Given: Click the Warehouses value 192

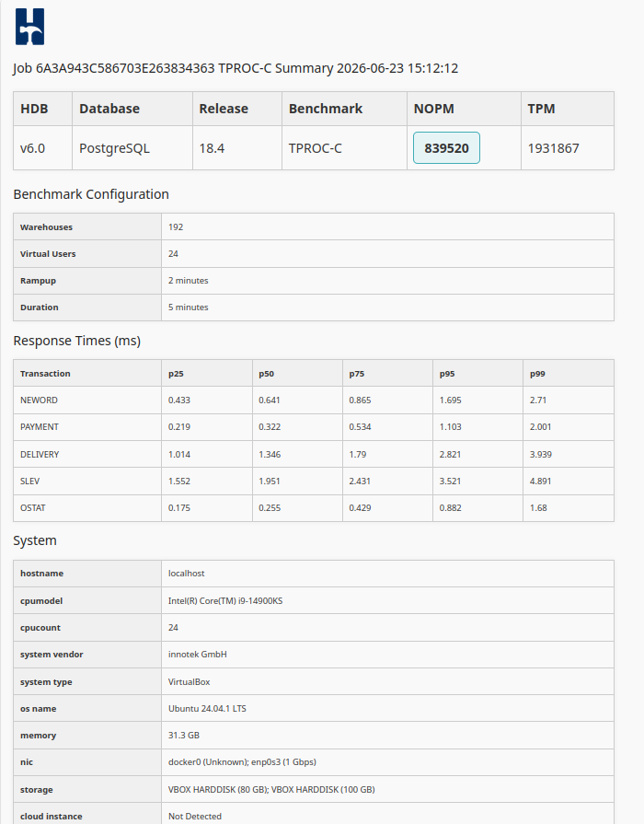Looking at the screenshot, I should (176, 227).
